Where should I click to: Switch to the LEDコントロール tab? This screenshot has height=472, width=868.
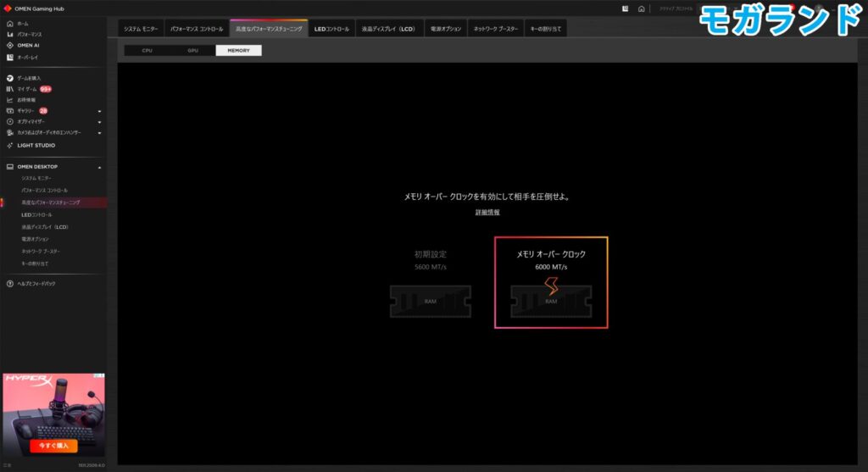(331, 29)
